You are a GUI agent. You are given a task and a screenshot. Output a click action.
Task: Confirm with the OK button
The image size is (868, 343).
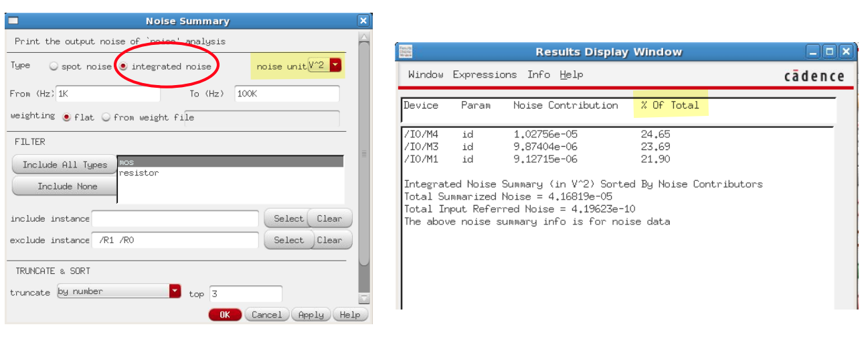(225, 315)
